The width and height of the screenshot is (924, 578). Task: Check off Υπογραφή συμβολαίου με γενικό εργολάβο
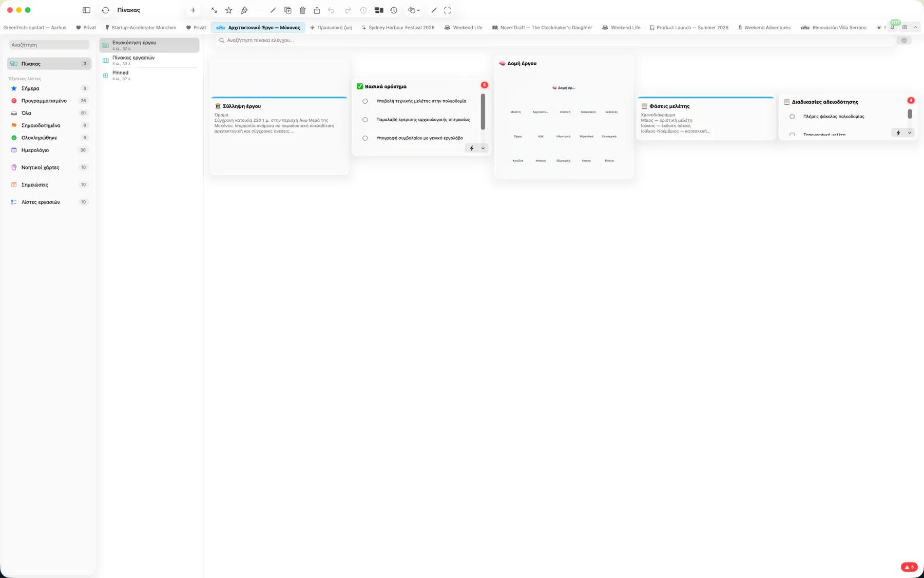pyautogui.click(x=365, y=138)
